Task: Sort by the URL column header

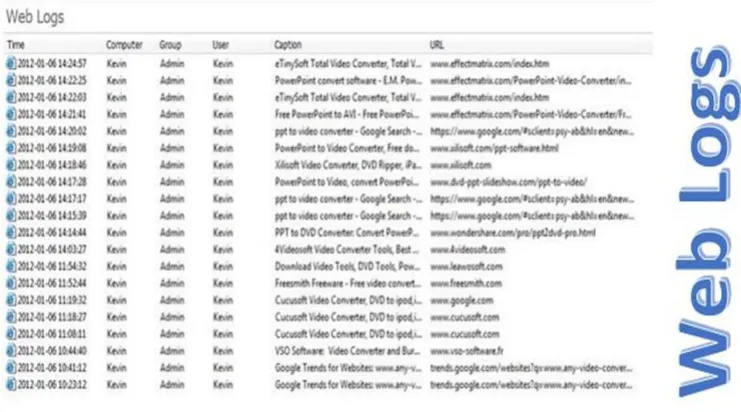Action: (437, 45)
